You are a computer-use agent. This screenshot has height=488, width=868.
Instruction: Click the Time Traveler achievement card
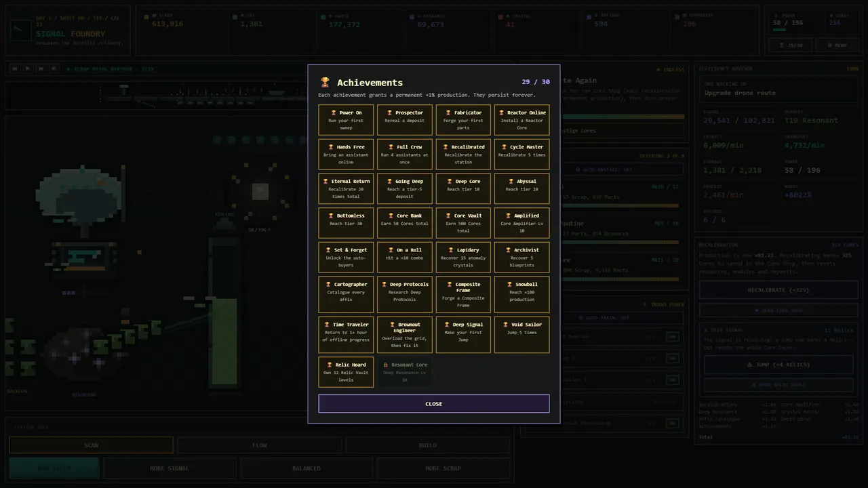pos(346,335)
